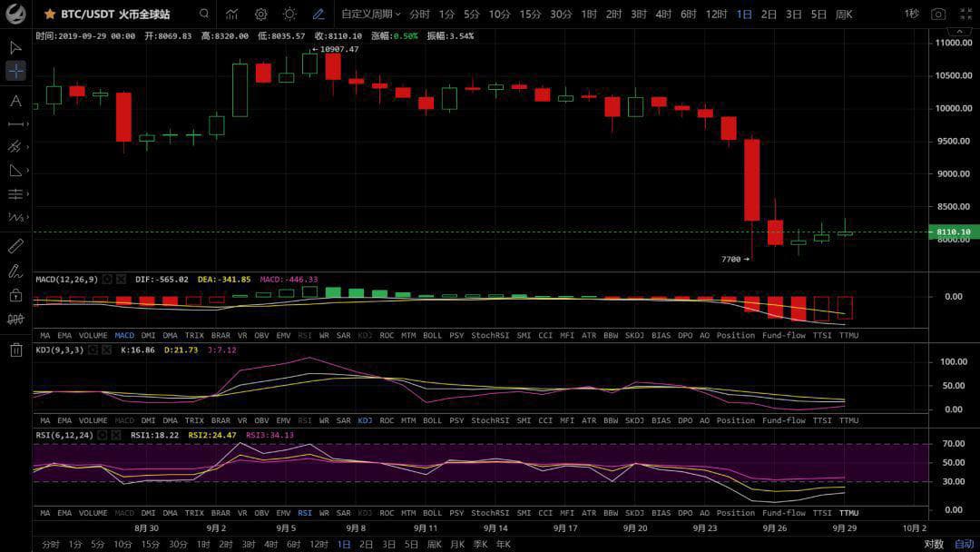Expand the 自定义周期 dropdown
The height and width of the screenshot is (552, 980).
[370, 15]
